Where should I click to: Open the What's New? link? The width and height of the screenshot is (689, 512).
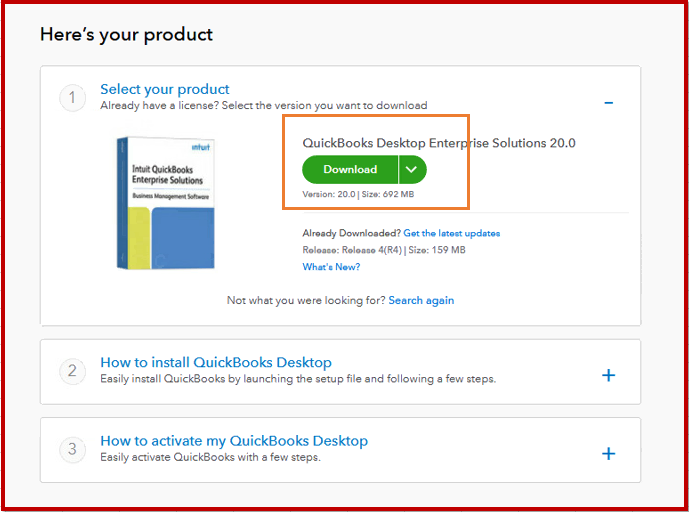(331, 267)
